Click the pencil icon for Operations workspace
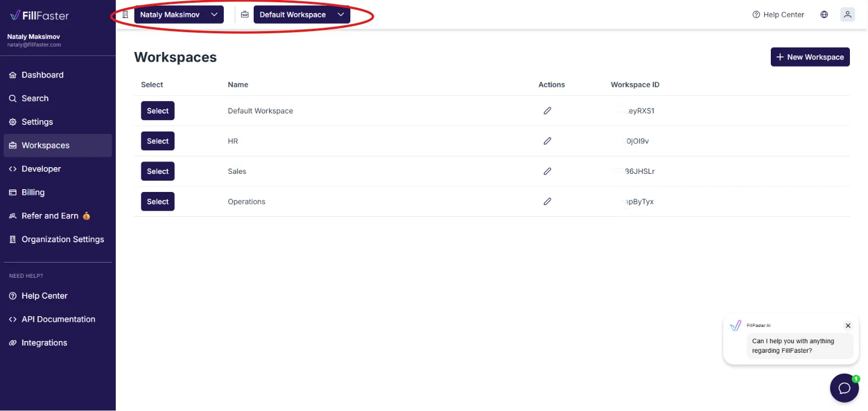The height and width of the screenshot is (411, 868). (x=547, y=202)
